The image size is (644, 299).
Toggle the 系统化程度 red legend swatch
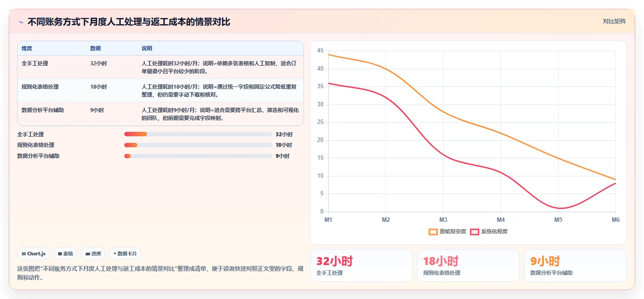point(474,232)
